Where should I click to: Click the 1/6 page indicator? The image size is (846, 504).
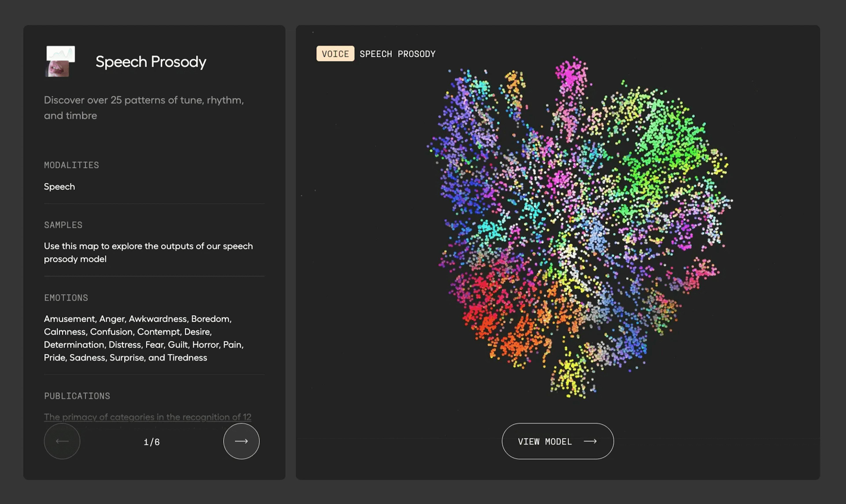[x=152, y=441]
